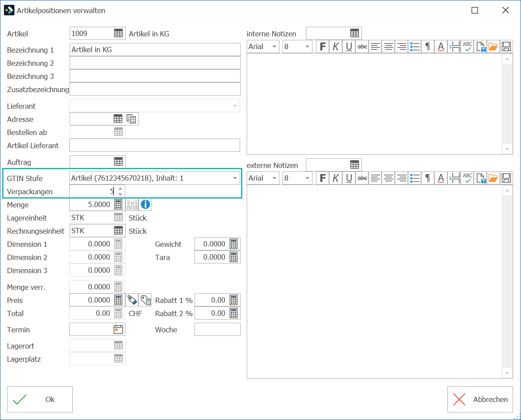This screenshot has width=521, height=420.
Task: Increase Verpackungen with the up spinner arrow
Action: tap(121, 189)
